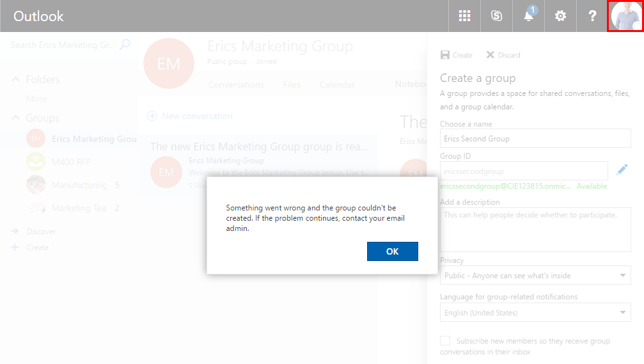The width and height of the screenshot is (644, 364).
Task: Click the ericssecondgroup email address text
Action: coord(505,186)
